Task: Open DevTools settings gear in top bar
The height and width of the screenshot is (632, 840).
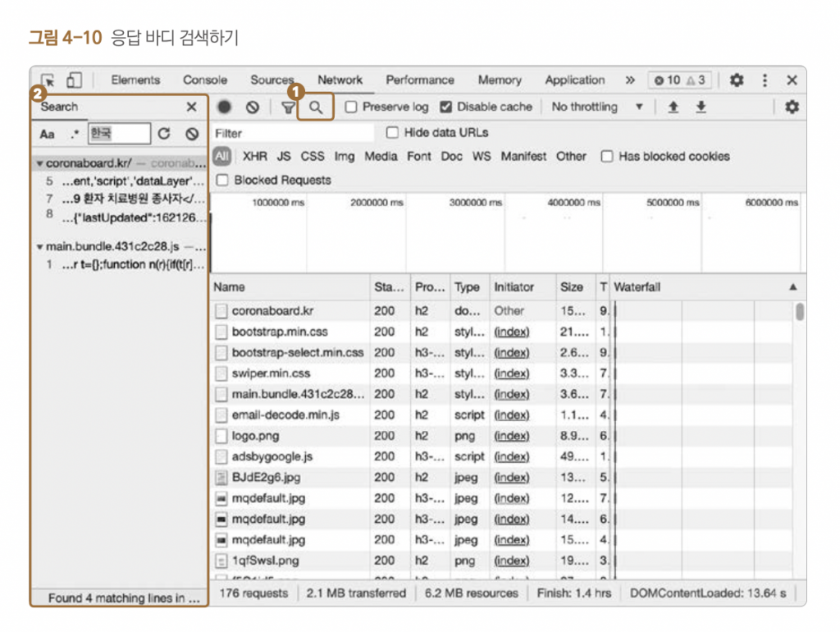Action: tap(737, 80)
